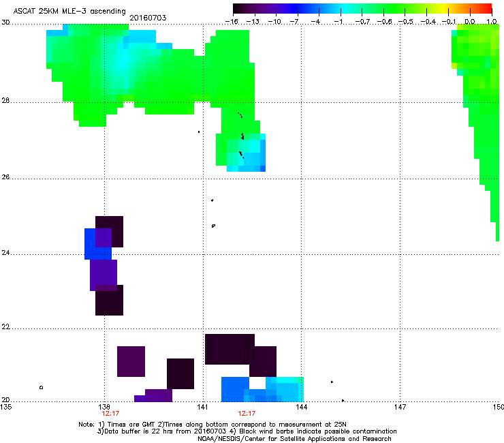Click the latitude label "28"
The height and width of the screenshot is (443, 504).
point(5,101)
